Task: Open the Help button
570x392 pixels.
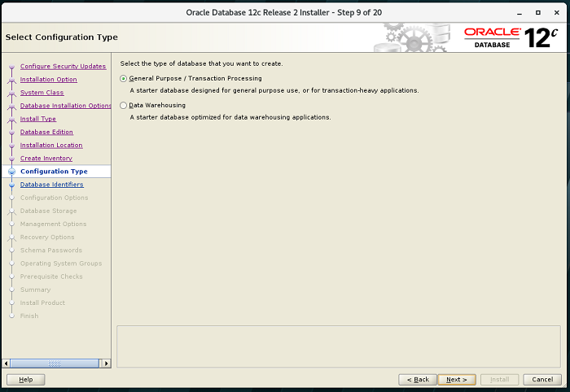Action: (x=26, y=380)
